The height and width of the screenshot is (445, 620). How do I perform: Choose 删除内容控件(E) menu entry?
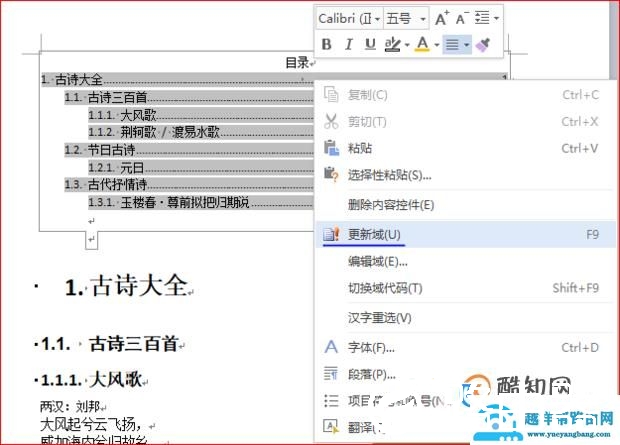click(465, 205)
